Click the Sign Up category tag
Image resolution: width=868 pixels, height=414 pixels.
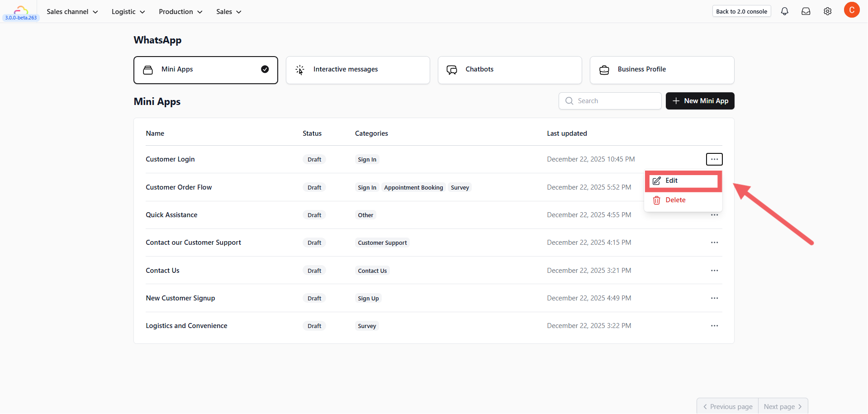pos(368,299)
